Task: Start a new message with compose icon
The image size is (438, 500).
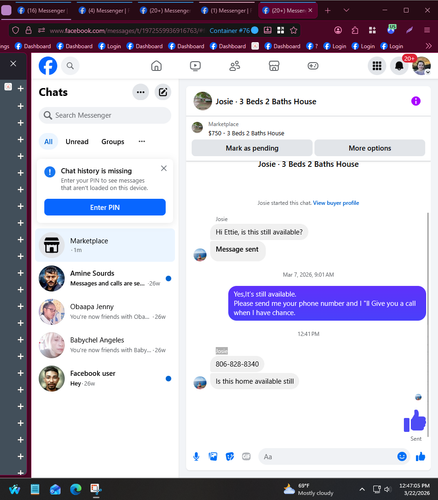Action: [x=163, y=92]
